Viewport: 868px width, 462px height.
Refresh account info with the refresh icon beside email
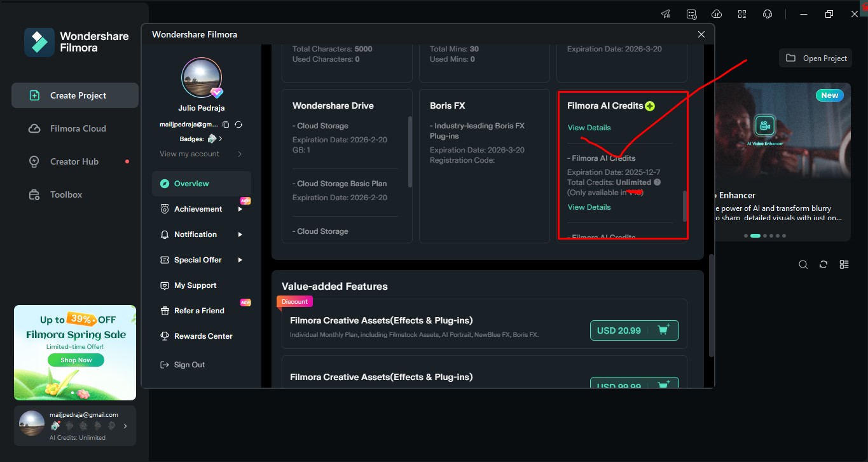(x=238, y=125)
